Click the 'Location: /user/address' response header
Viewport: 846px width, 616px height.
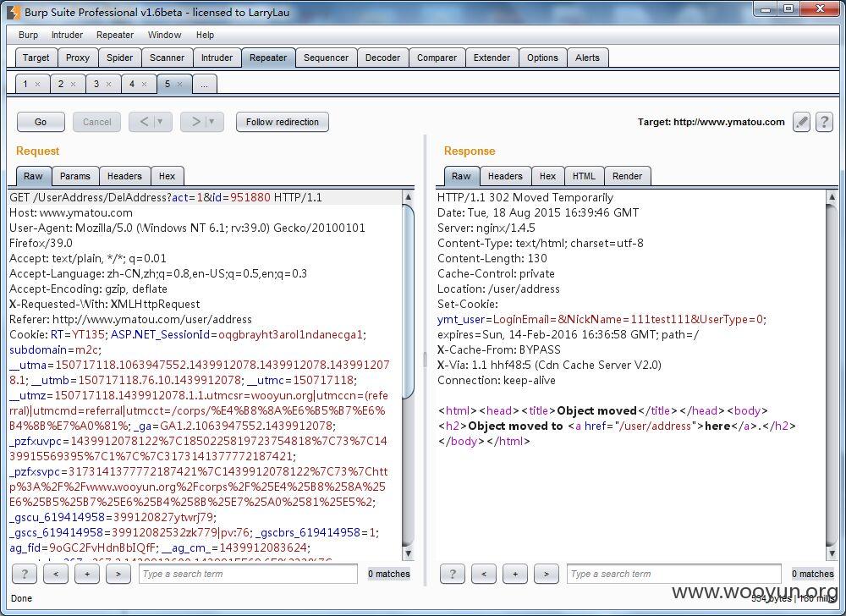coord(498,289)
